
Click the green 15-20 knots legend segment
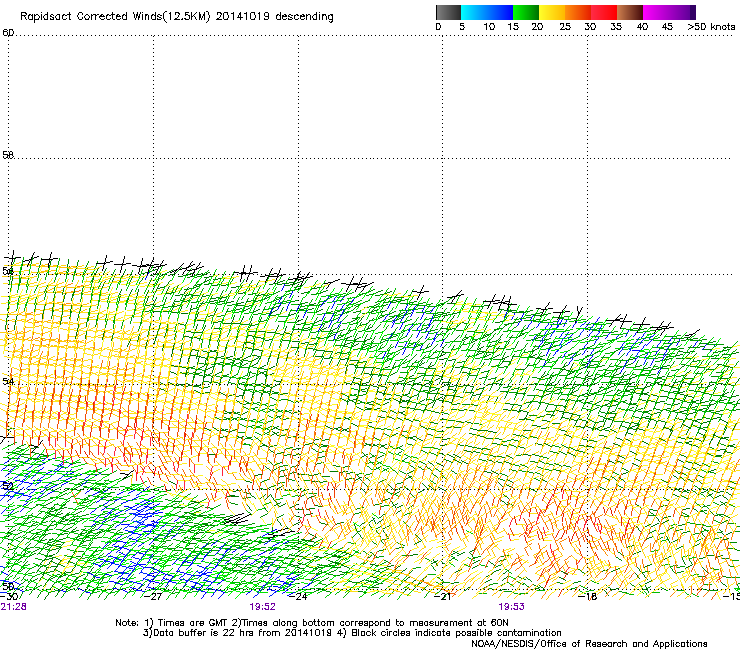[526, 12]
